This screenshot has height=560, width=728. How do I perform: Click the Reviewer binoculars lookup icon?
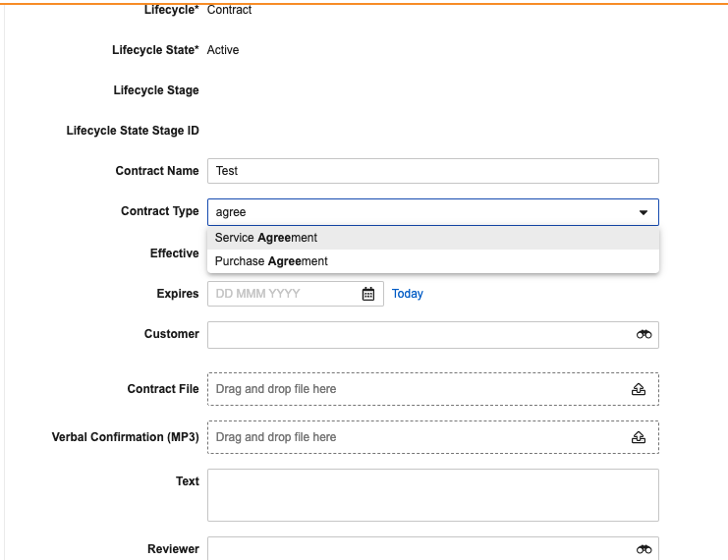(644, 549)
